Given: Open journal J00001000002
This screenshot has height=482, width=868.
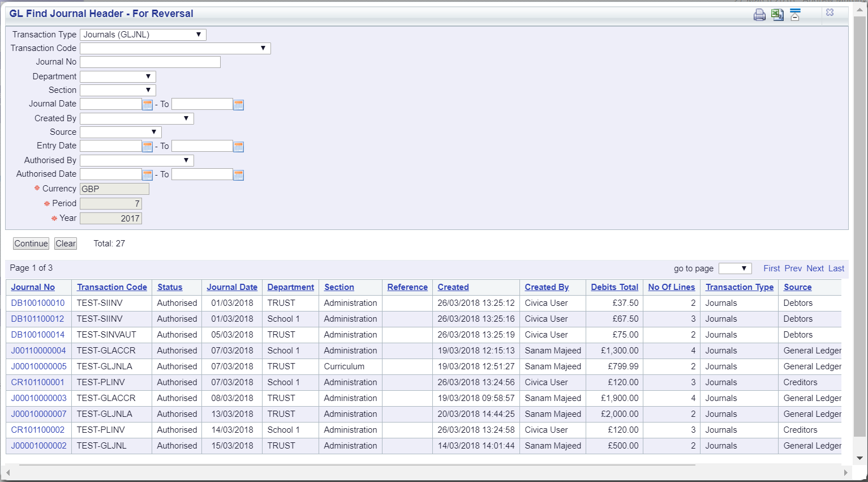Looking at the screenshot, I should tap(38, 446).
